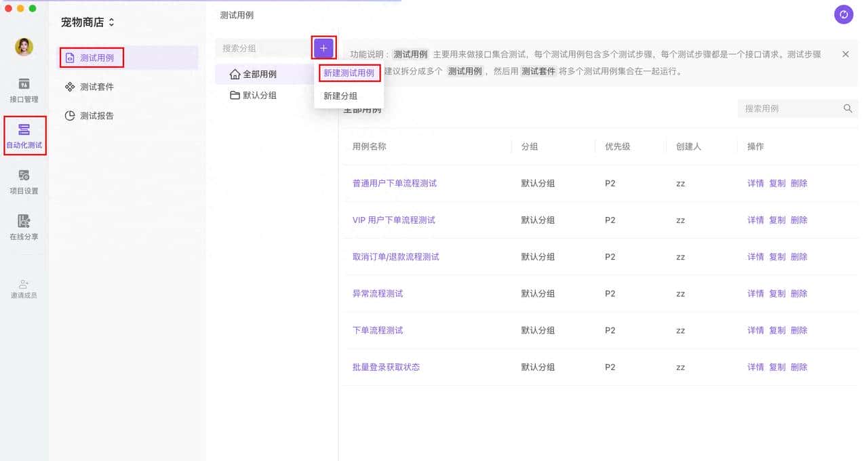This screenshot has width=868, height=461.
Task: Click 复制 on the VIP 用户下单流程测试 row
Action: [x=777, y=220]
